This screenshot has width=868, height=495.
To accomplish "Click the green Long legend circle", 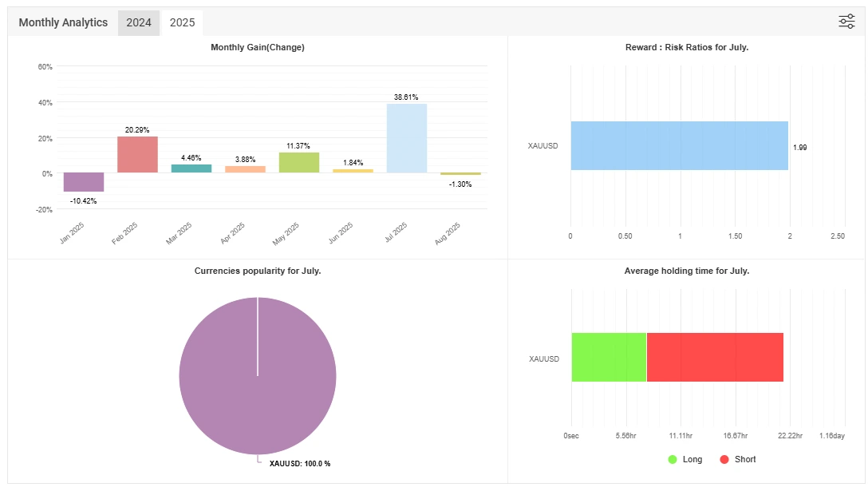I will [673, 460].
